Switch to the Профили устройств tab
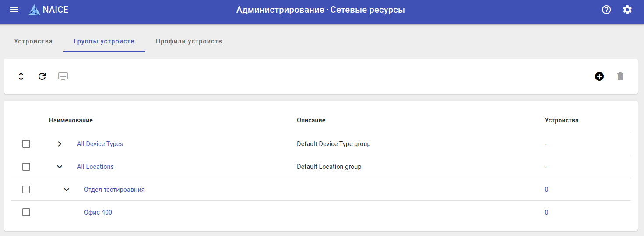 click(189, 41)
